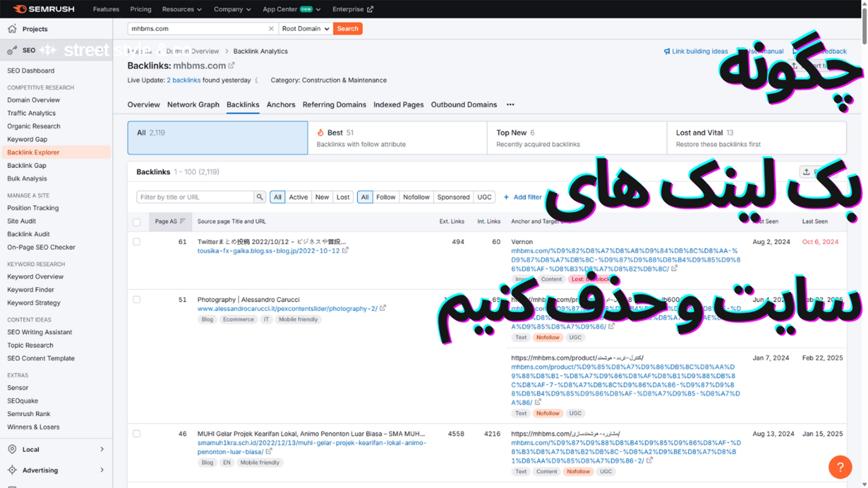Select the Nofollow link-type filter

(416, 197)
